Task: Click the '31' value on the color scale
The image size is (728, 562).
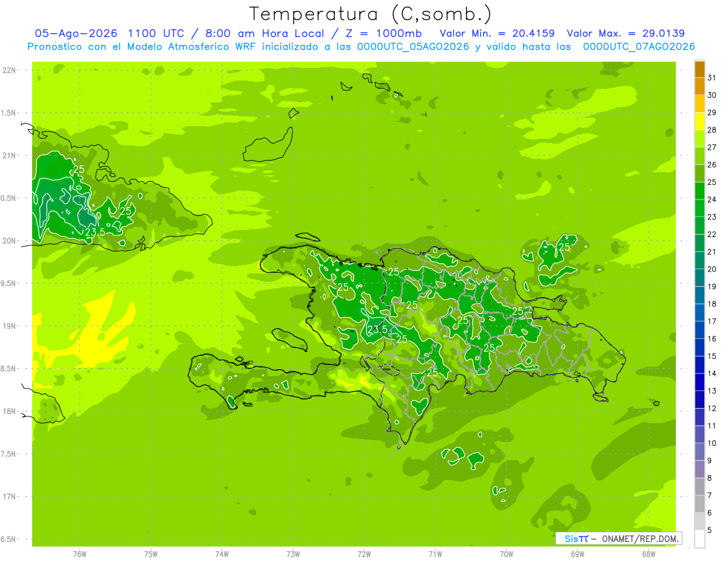Action: click(x=712, y=78)
